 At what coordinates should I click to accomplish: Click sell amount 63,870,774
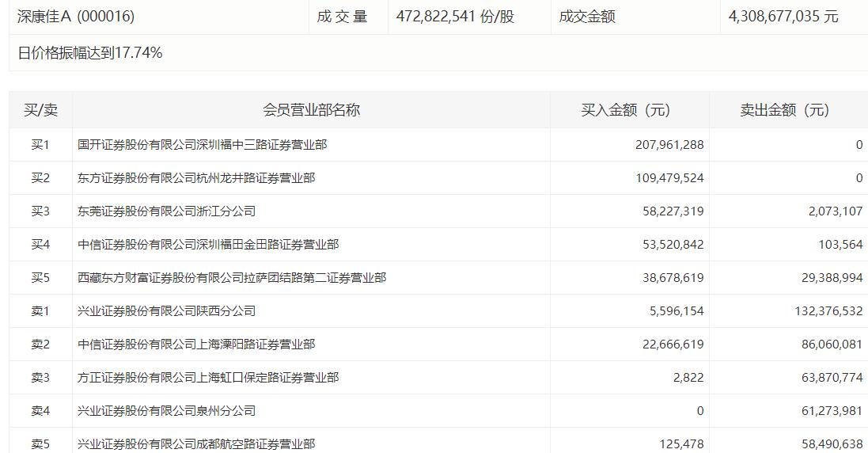click(x=832, y=378)
